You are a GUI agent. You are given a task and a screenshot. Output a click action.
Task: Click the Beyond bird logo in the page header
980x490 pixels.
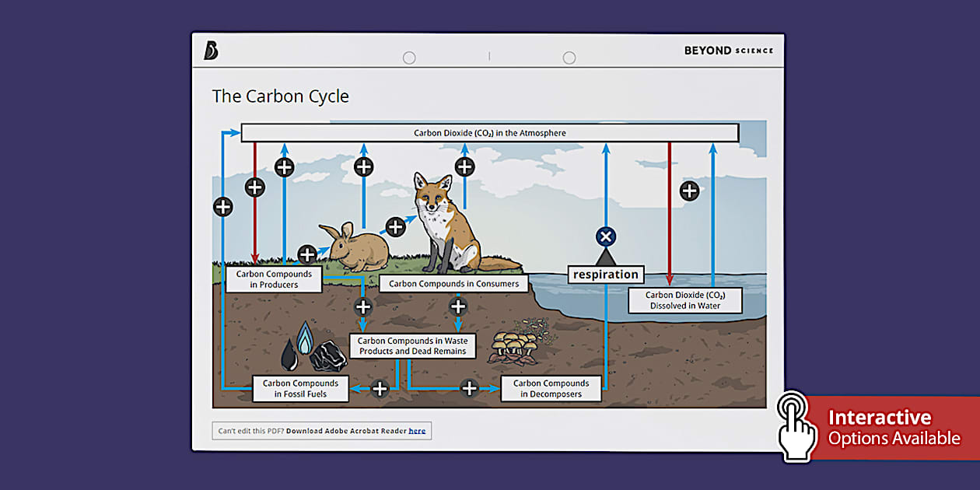coord(211,51)
